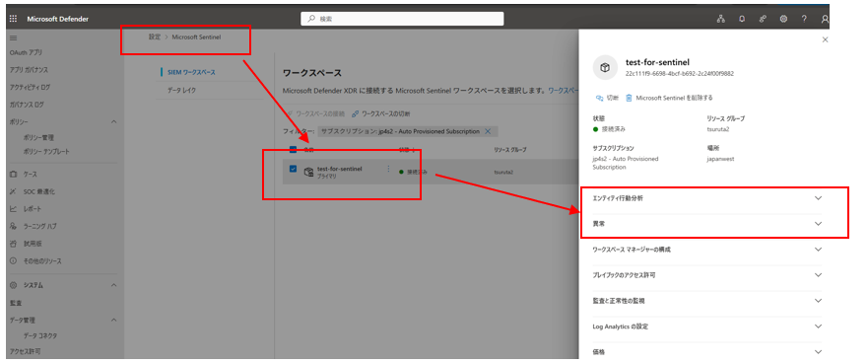Remove the サブスクリプション filter with X
The image size is (868, 364).
tap(488, 131)
